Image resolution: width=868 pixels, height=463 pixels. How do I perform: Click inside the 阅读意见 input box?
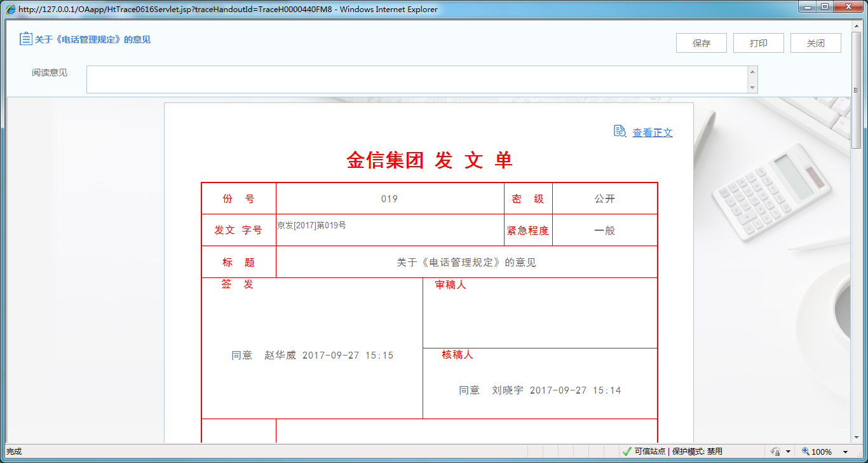[419, 79]
